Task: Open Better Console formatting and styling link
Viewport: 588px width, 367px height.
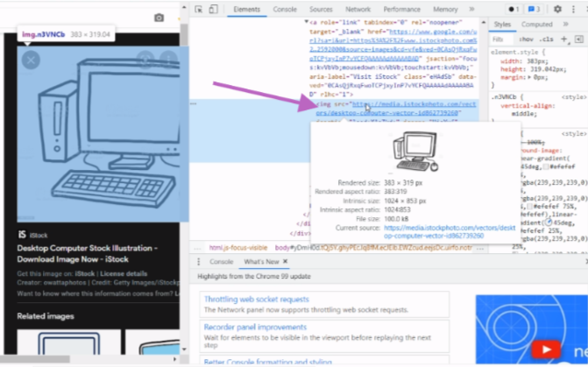Action: (268, 362)
